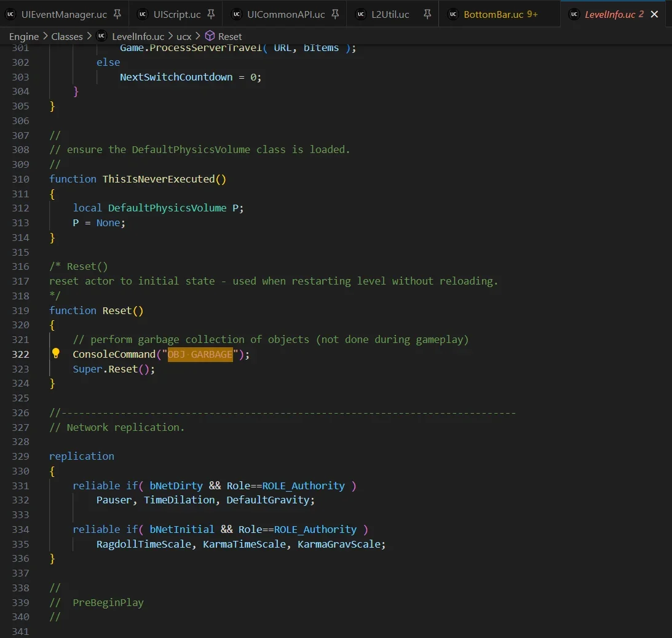Screen dimensions: 672x638
Task: Click function name ThisIsNeverExecuted
Action: [x=159, y=179]
